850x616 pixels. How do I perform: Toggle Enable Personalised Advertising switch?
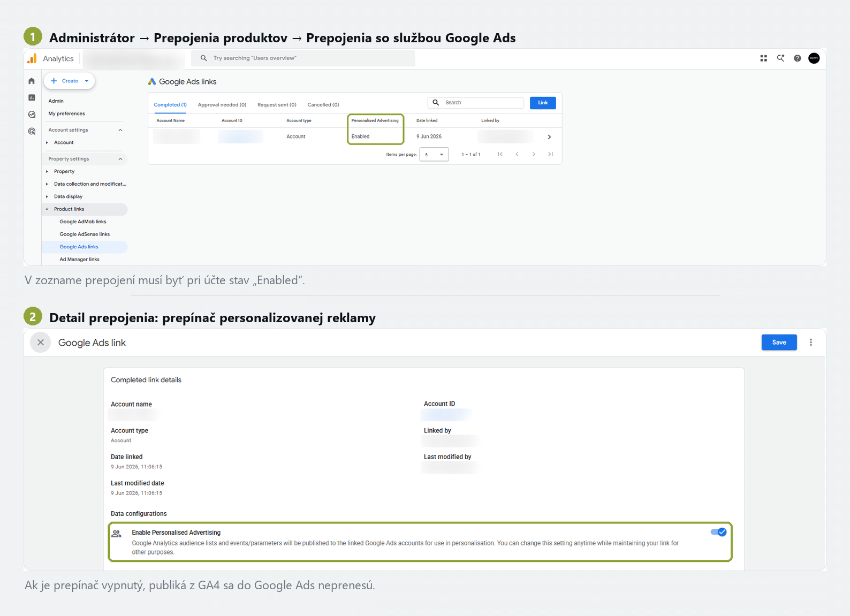point(718,532)
